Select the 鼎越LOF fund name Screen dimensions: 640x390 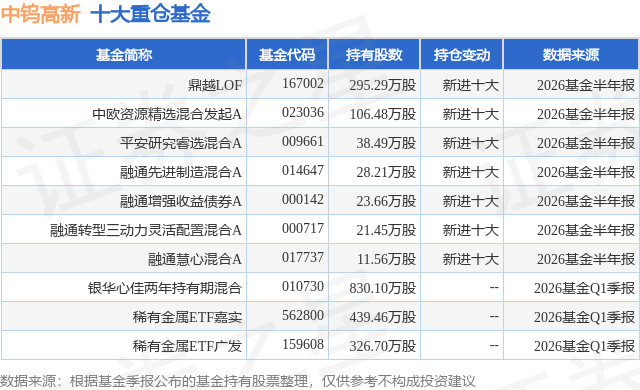point(215,85)
